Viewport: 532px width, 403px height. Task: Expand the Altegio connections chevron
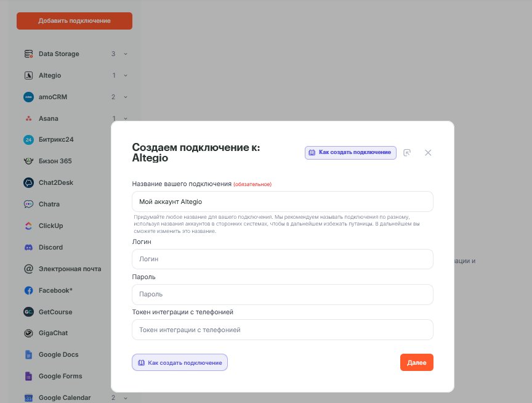pyautogui.click(x=126, y=76)
